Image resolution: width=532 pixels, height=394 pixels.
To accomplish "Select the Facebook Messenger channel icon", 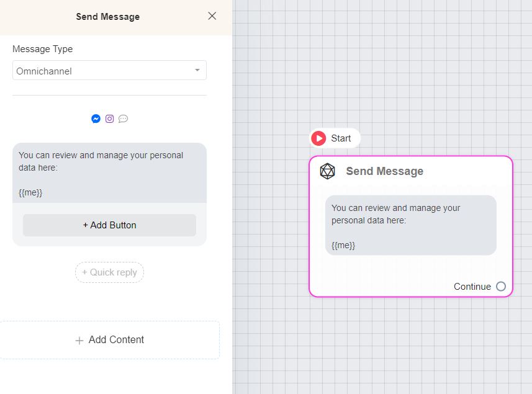I will (96, 119).
